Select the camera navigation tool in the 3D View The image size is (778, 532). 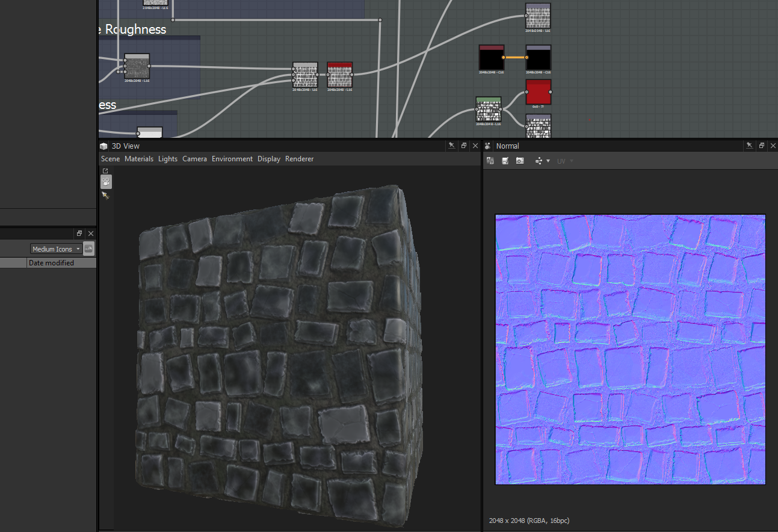click(106, 182)
